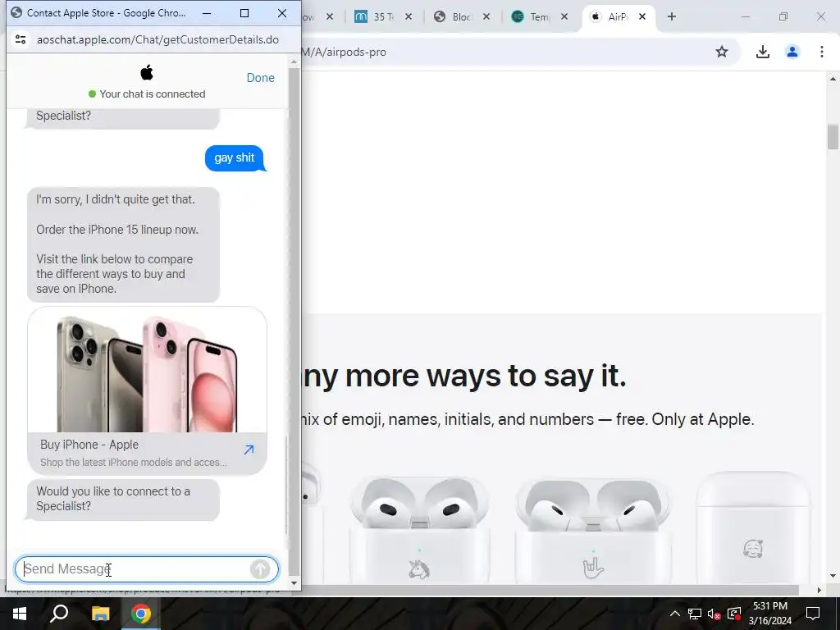
Task: Bookmark this page with the star icon
Action: pos(722,52)
